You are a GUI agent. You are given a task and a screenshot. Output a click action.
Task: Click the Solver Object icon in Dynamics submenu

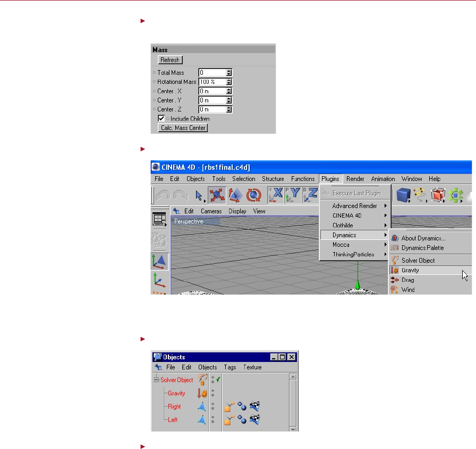pos(395,260)
